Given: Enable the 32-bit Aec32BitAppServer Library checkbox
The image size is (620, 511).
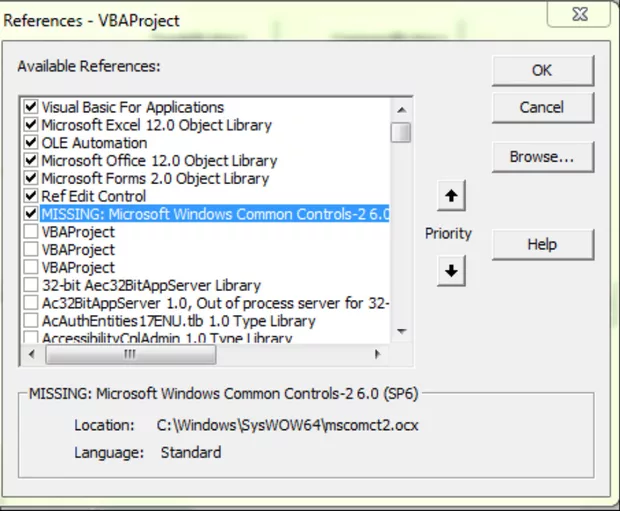Looking at the screenshot, I should coord(31,285).
